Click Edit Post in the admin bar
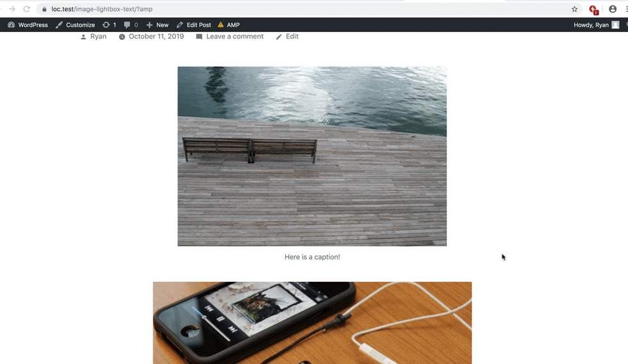This screenshot has height=364, width=628. (x=194, y=25)
